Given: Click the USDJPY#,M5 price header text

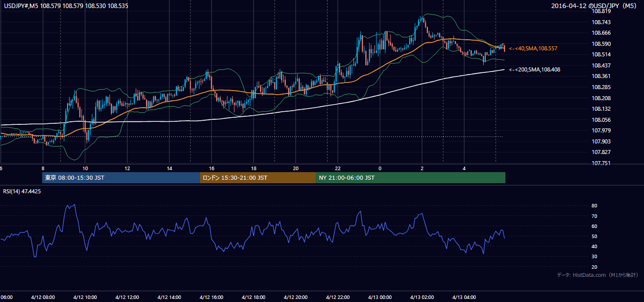Looking at the screenshot, I should click(x=66, y=6).
